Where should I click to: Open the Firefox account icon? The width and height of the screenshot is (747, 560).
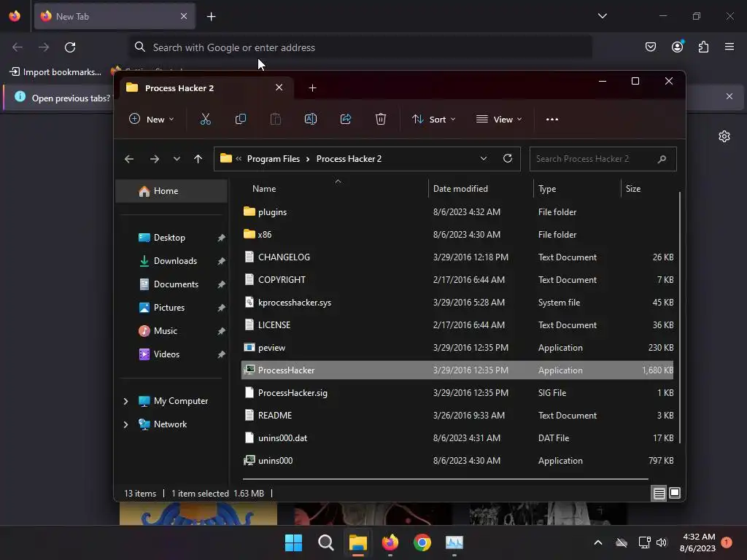point(678,47)
